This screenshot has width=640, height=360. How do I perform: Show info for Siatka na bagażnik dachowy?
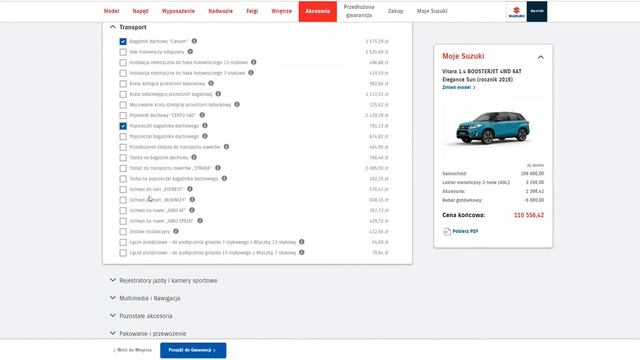pyautogui.click(x=194, y=157)
